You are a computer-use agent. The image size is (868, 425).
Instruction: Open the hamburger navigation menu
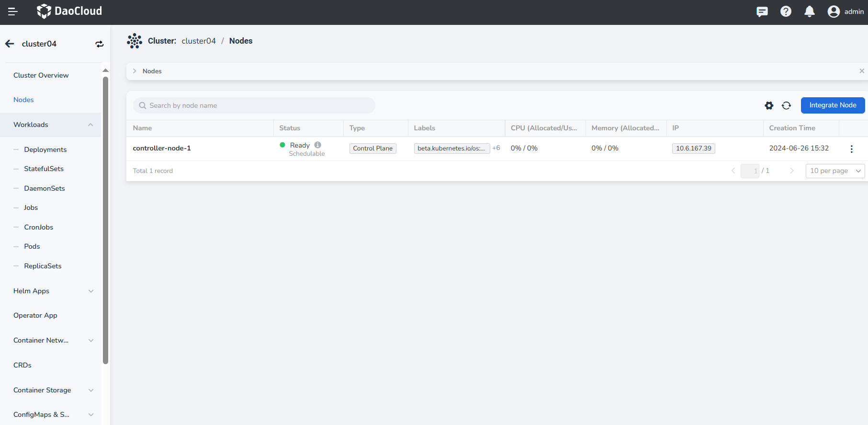(13, 11)
